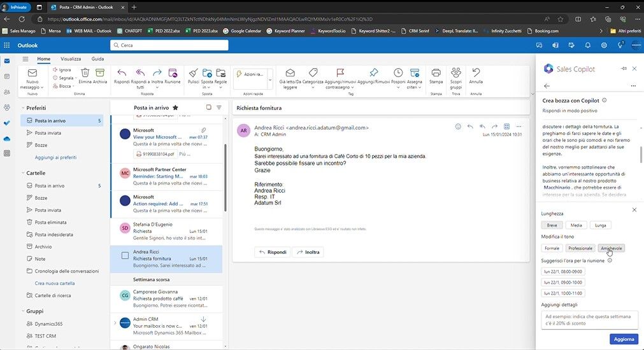Open the 91990838104.pdf attachment
This screenshot has height=350, width=644.
[155, 154]
